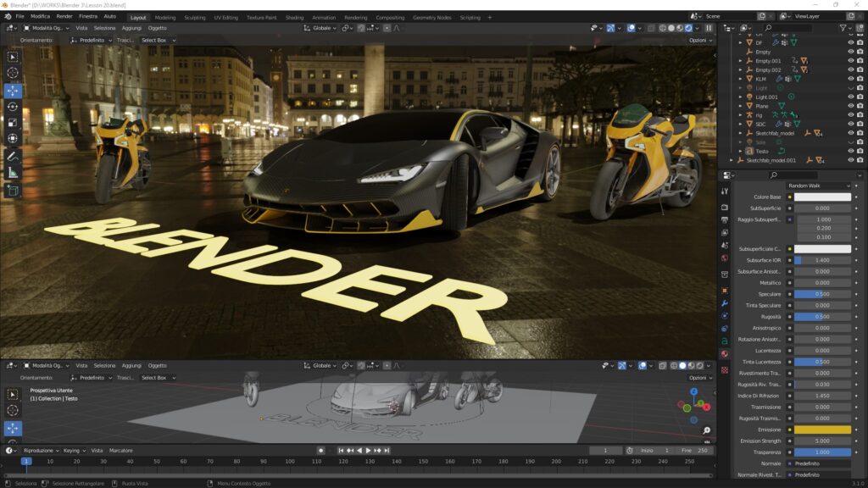Activate the Rotate tool
Screen dimensions: 868x488
click(13, 107)
